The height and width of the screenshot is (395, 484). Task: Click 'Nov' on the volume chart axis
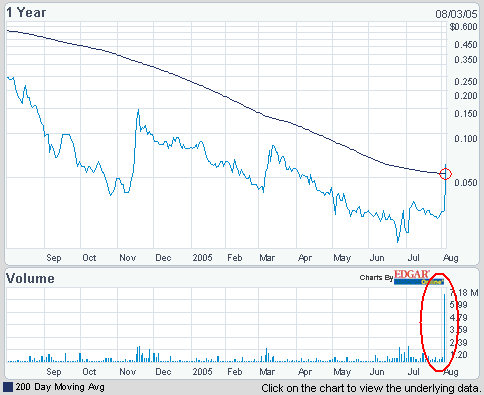click(x=127, y=372)
